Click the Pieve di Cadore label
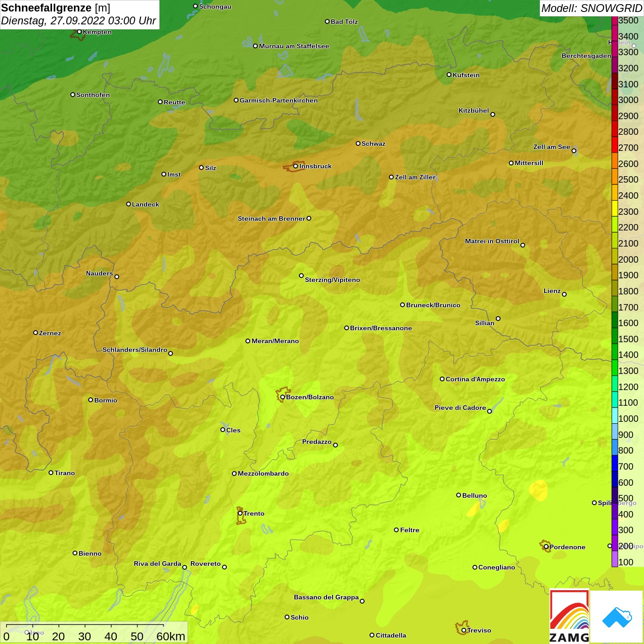Image resolution: width=644 pixels, height=644 pixels. [460, 408]
